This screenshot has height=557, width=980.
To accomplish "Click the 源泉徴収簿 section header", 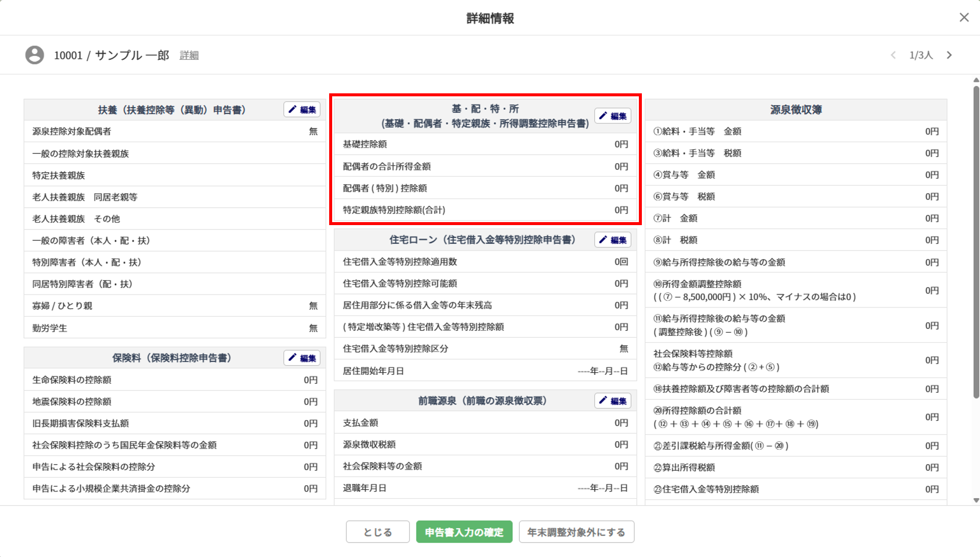I will 795,110.
